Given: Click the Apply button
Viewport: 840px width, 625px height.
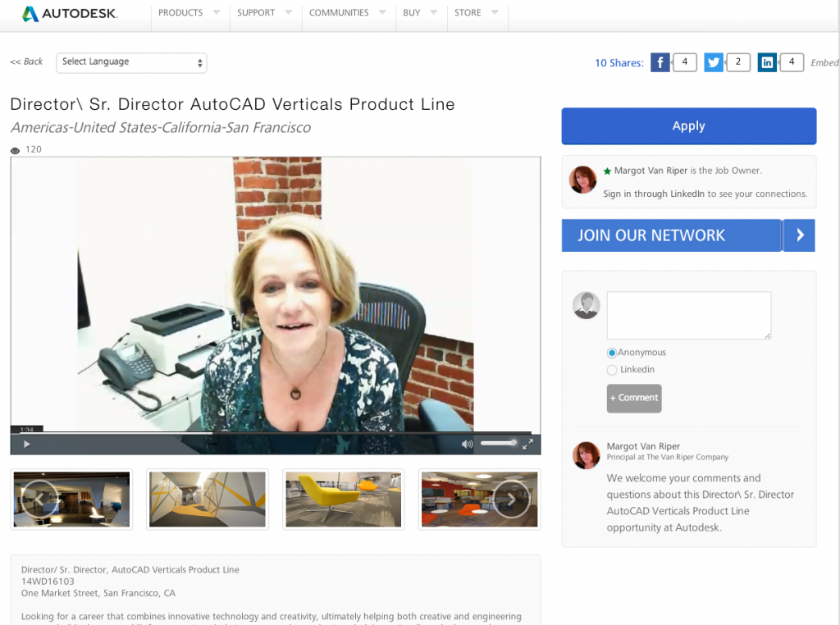Looking at the screenshot, I should (x=688, y=125).
